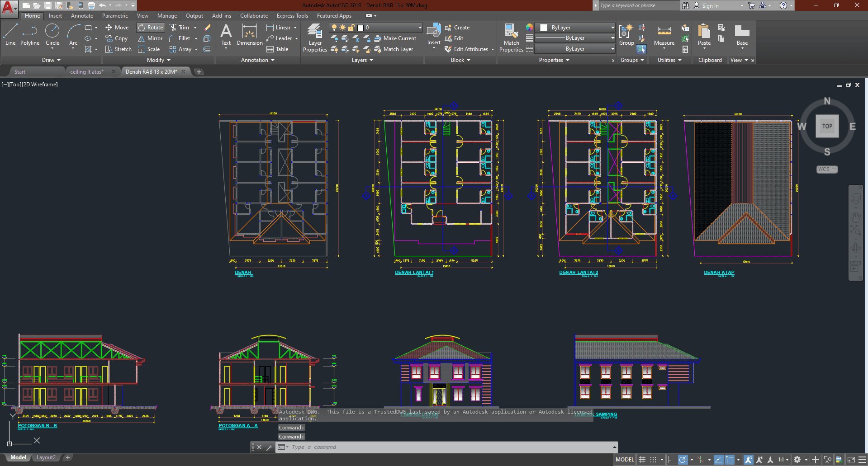This screenshot has height=466, width=868.
Task: Activate the Rotate modify tool
Action: click(x=151, y=28)
